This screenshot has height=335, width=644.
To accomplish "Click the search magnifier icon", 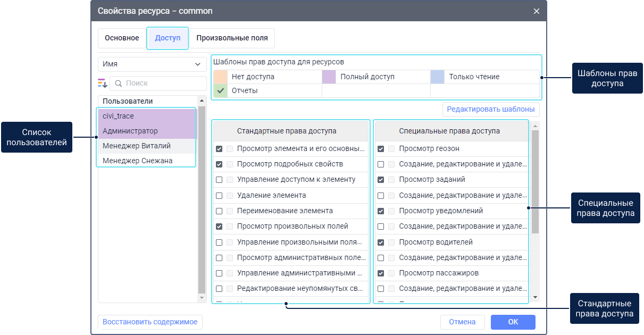I will coord(118,83).
